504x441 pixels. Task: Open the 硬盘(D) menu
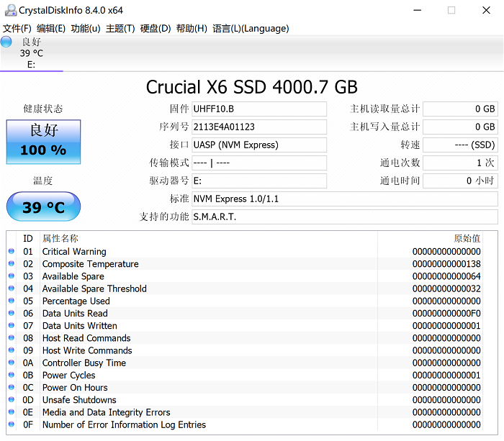pos(156,29)
